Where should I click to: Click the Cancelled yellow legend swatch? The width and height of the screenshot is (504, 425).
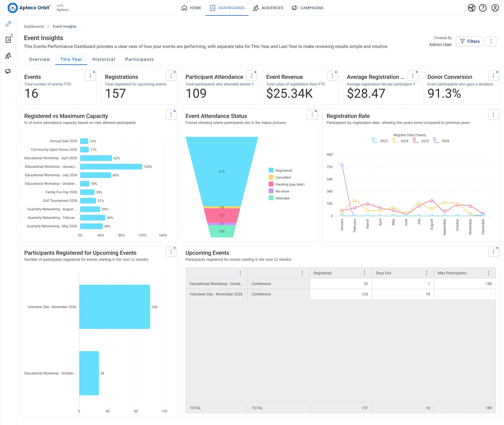[x=271, y=177]
